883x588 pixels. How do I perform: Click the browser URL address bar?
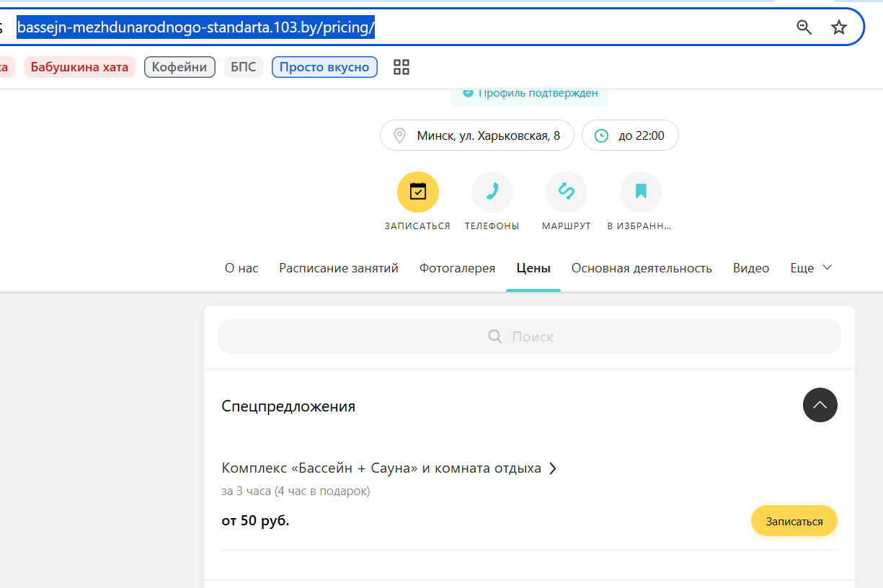pos(404,27)
